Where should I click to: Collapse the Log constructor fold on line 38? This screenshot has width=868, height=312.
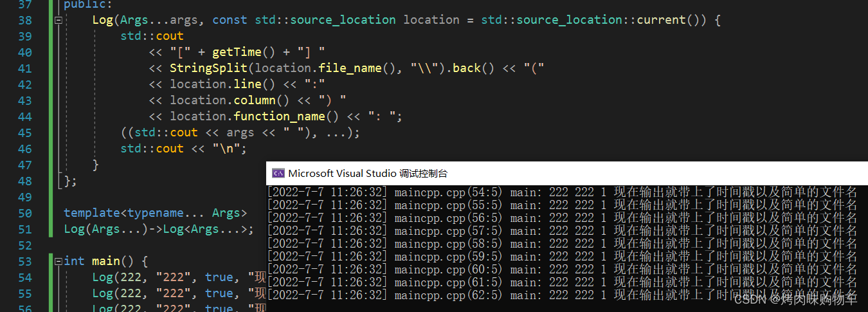click(59, 21)
